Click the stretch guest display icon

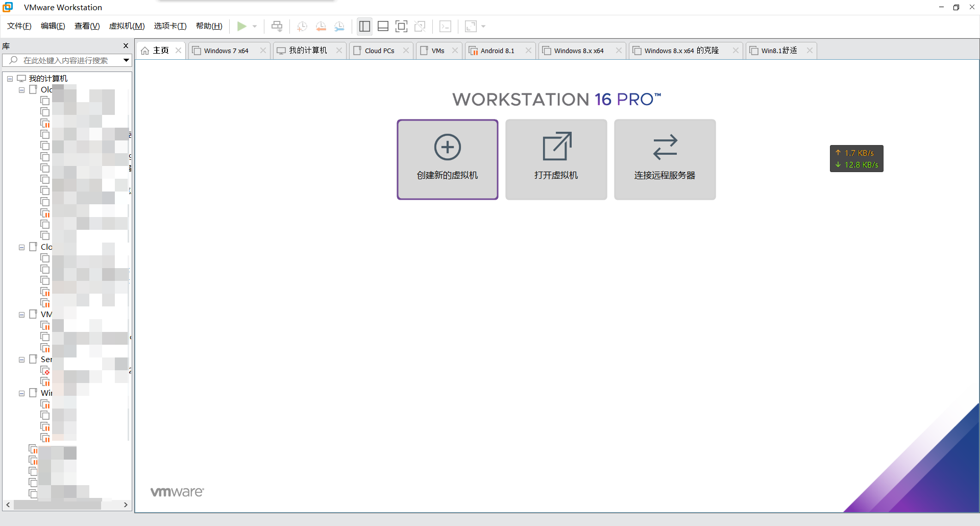(471, 26)
